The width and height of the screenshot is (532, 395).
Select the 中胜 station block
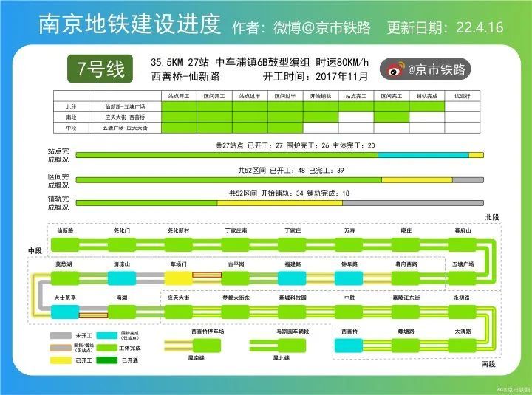(349, 312)
